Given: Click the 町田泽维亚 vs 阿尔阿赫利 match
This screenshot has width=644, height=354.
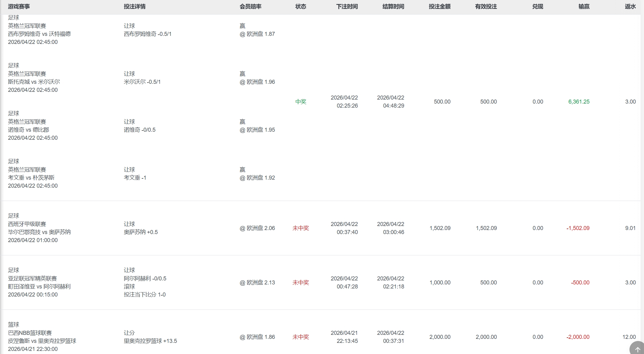Looking at the screenshot, I should [39, 287].
